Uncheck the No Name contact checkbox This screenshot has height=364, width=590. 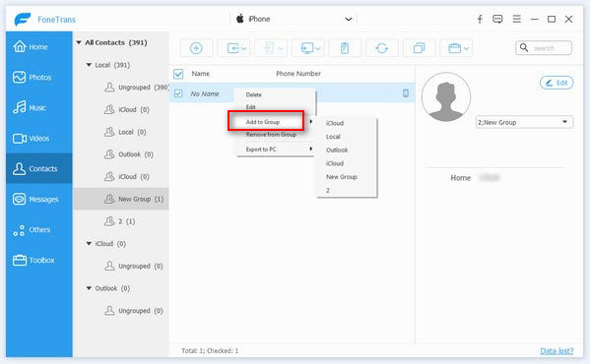(x=178, y=93)
